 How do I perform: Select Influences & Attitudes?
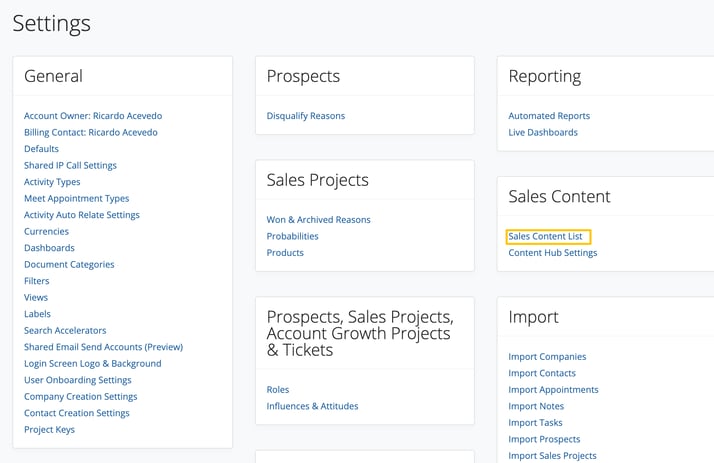[312, 406]
